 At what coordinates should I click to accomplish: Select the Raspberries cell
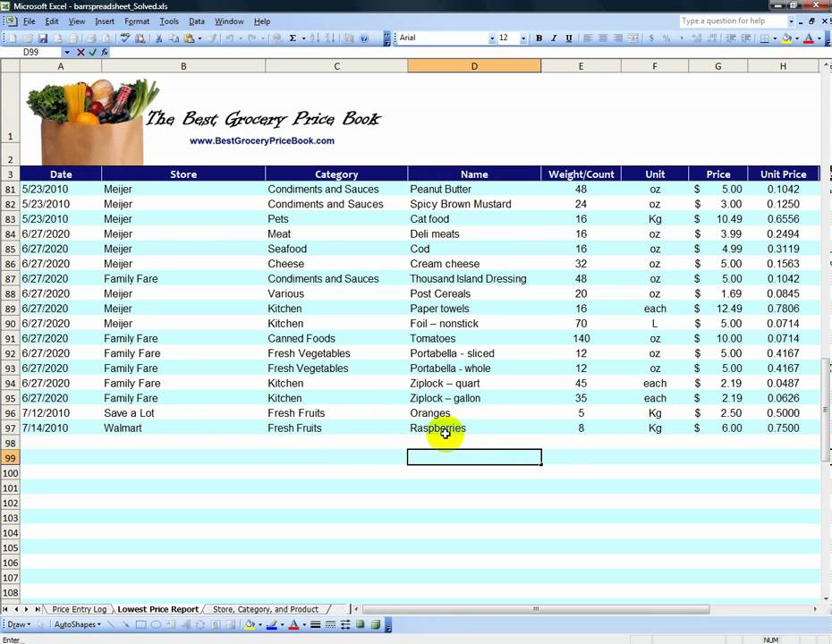pos(474,428)
